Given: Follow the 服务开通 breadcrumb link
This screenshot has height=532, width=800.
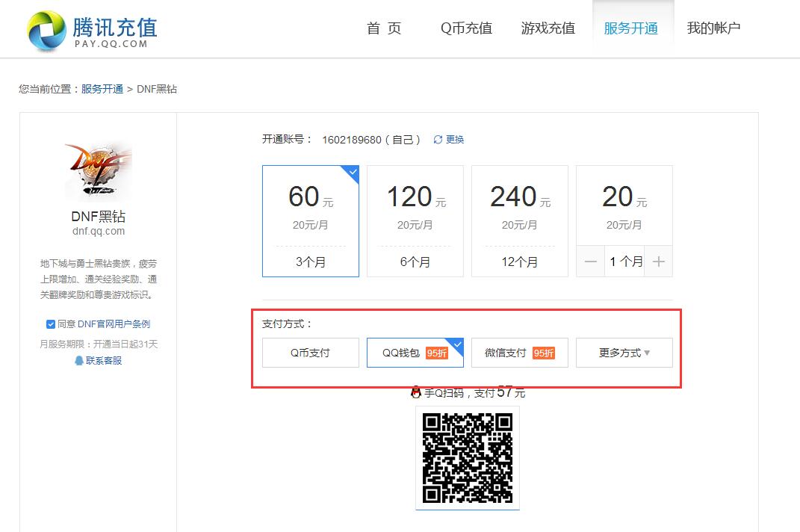Looking at the screenshot, I should click(x=102, y=89).
